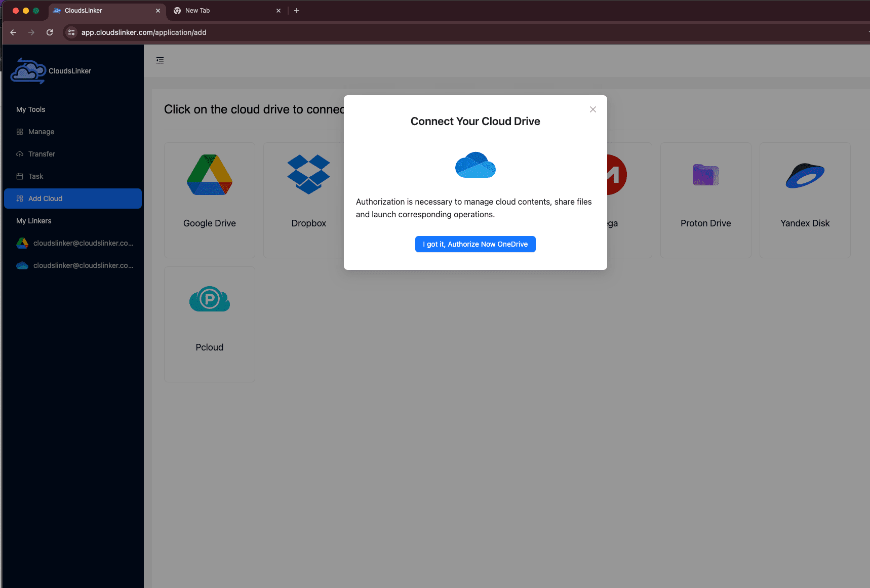This screenshot has height=588, width=870.
Task: Click the Manage grid icon in sidebar
Action: [20, 132]
